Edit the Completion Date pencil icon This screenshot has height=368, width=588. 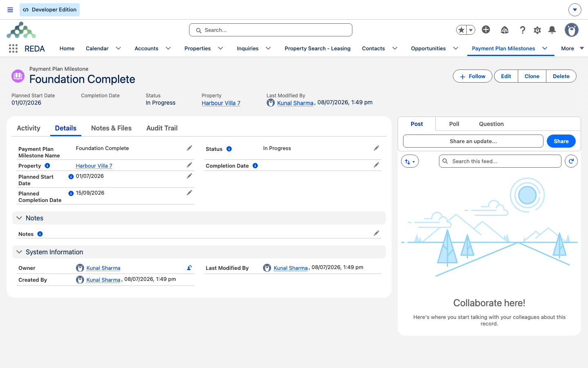pyautogui.click(x=376, y=165)
